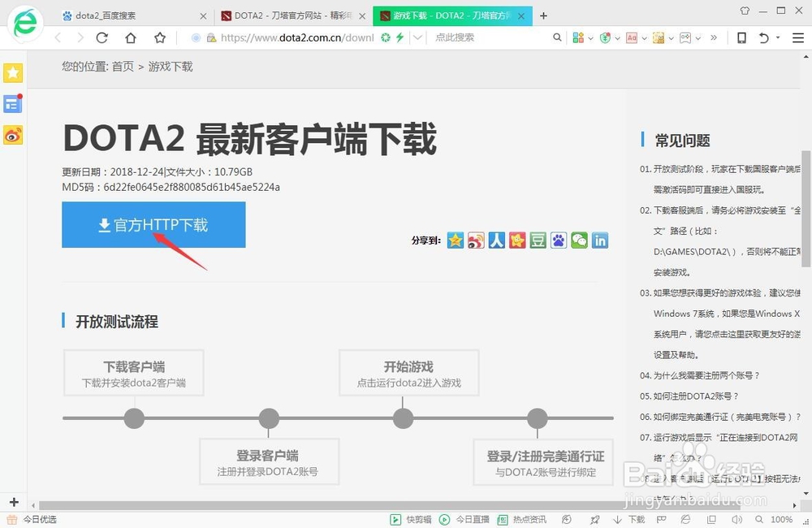This screenshot has width=812, height=528.
Task: Close the dota2 百度搜索 tab
Action: (203, 16)
